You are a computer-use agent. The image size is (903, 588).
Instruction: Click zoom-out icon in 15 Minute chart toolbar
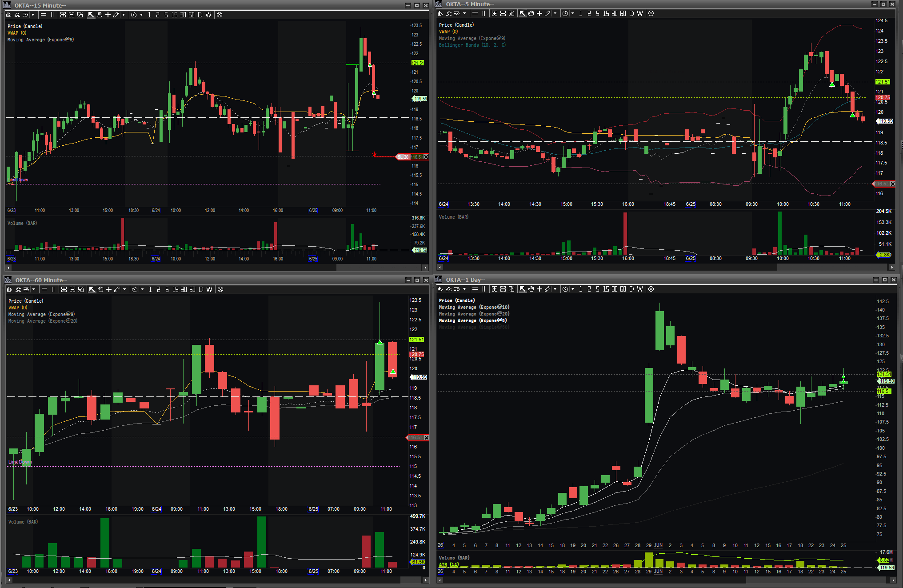72,15
